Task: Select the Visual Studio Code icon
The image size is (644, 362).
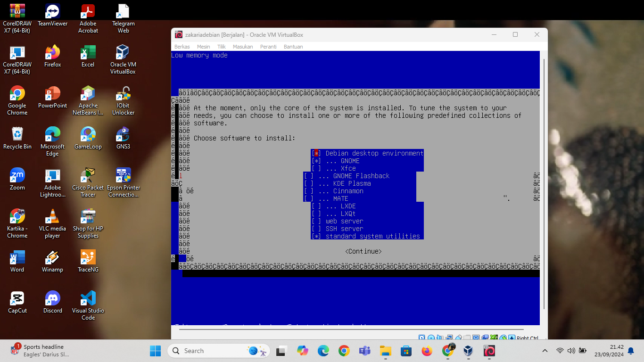Action: (x=88, y=306)
